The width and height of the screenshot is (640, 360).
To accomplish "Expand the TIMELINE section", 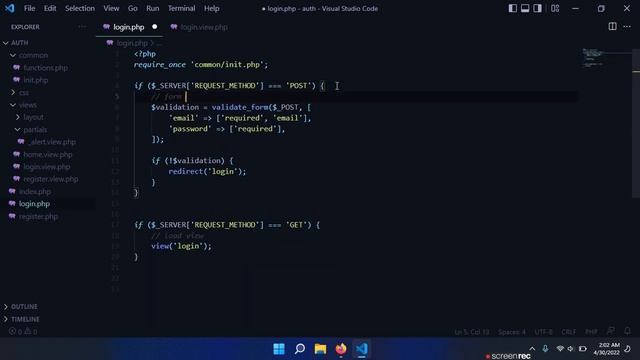I will tap(25, 319).
